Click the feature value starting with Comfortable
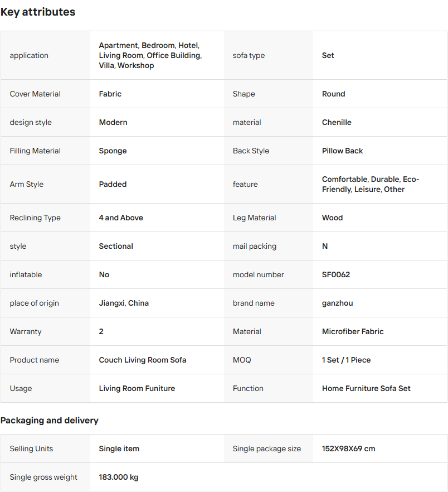 [x=370, y=184]
